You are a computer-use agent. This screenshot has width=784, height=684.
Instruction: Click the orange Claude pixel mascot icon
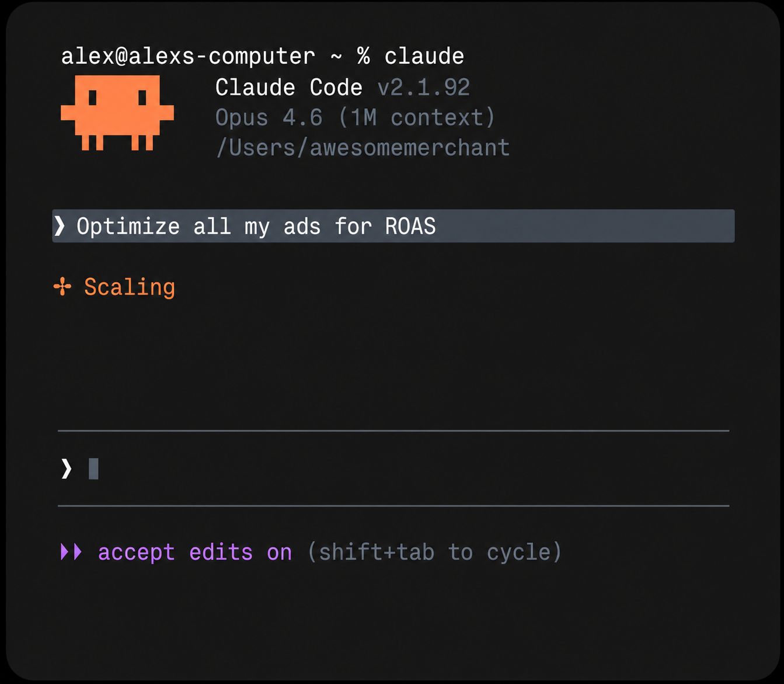click(117, 113)
